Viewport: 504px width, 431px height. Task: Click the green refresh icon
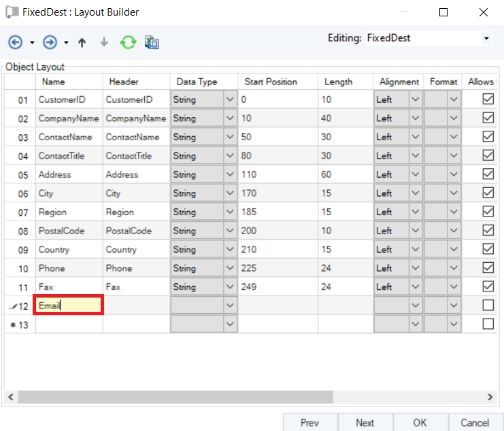(x=128, y=42)
